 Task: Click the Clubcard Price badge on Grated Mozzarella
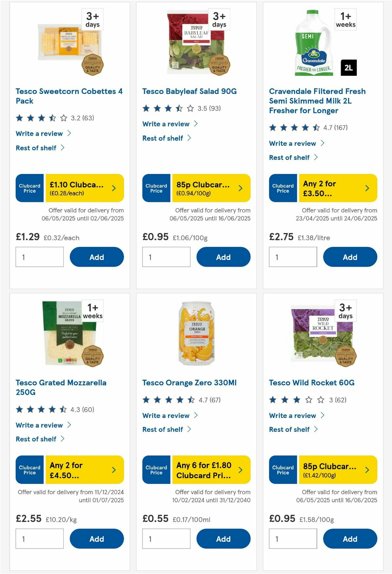(29, 470)
